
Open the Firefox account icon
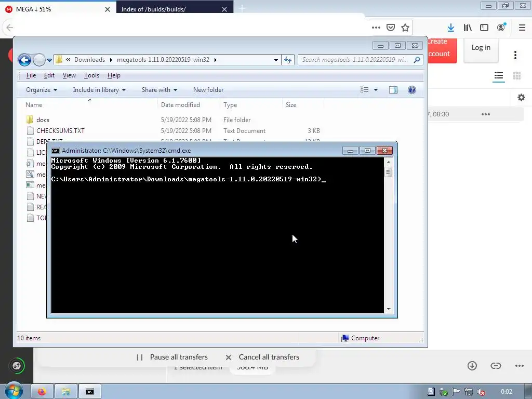(501, 27)
